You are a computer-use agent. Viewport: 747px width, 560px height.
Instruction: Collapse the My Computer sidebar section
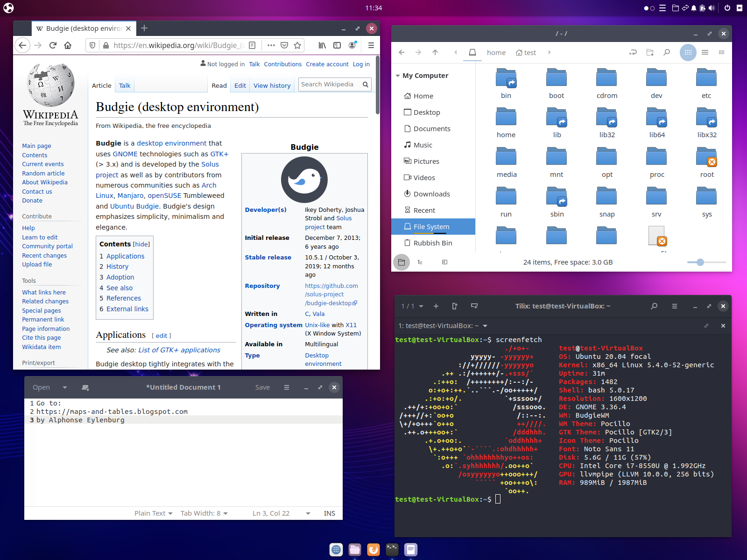click(x=398, y=76)
